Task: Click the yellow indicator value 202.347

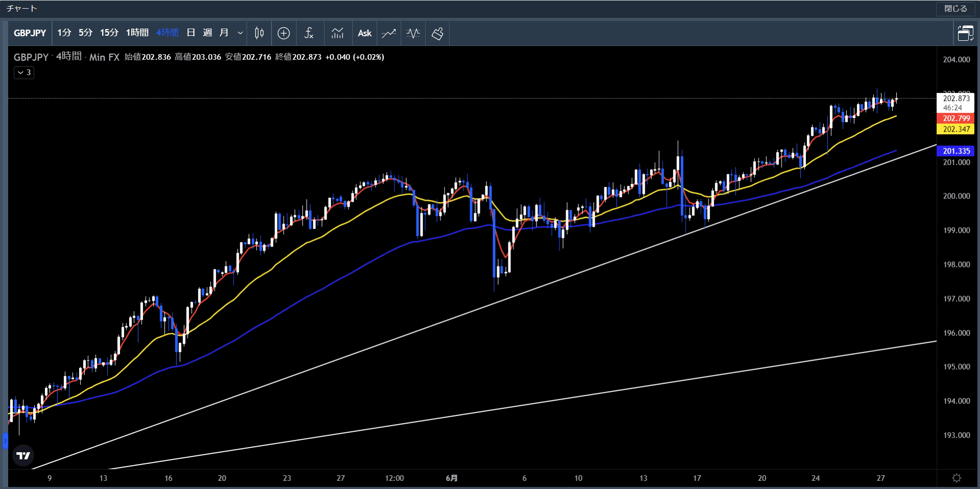Action: click(x=956, y=129)
